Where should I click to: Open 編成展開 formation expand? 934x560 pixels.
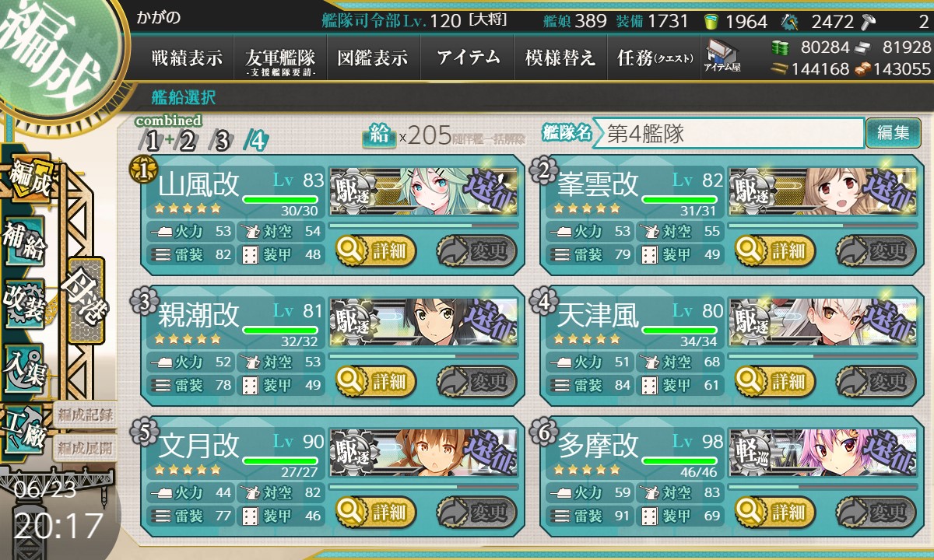(84, 447)
